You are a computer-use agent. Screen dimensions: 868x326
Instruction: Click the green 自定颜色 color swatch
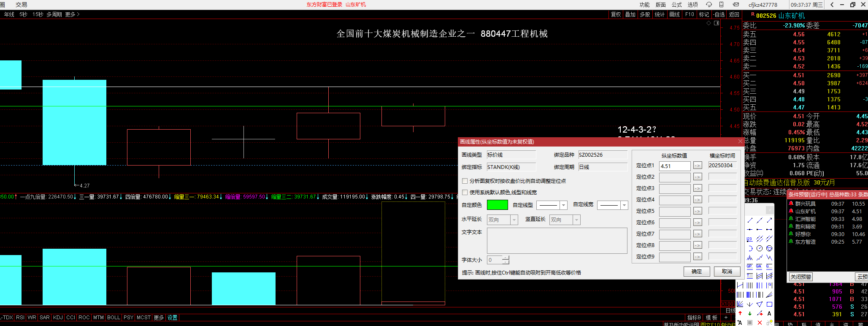point(498,205)
